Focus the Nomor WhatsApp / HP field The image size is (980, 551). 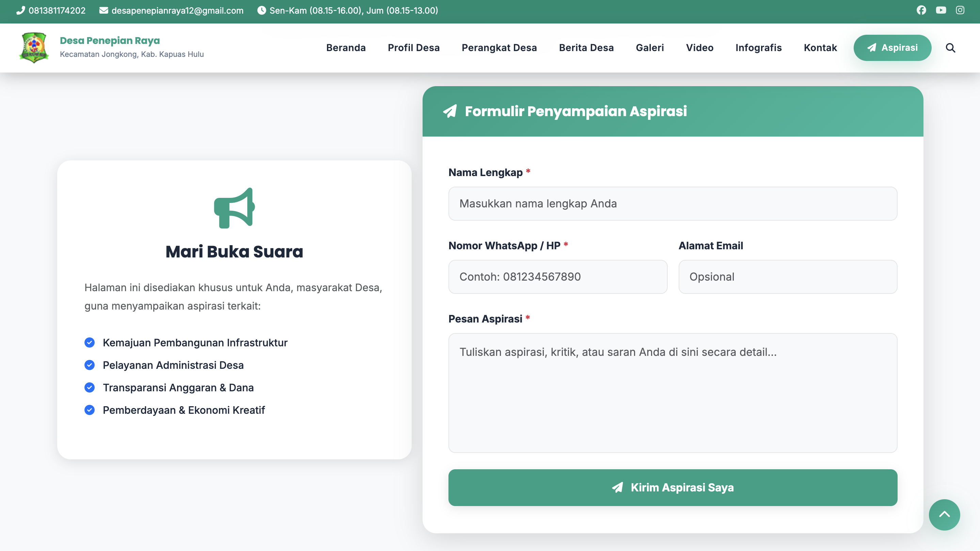pyautogui.click(x=558, y=277)
